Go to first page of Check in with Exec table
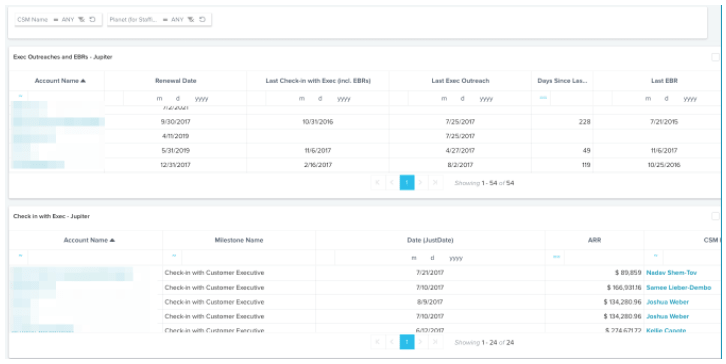Viewport: 726px width, 364px height. click(x=377, y=342)
